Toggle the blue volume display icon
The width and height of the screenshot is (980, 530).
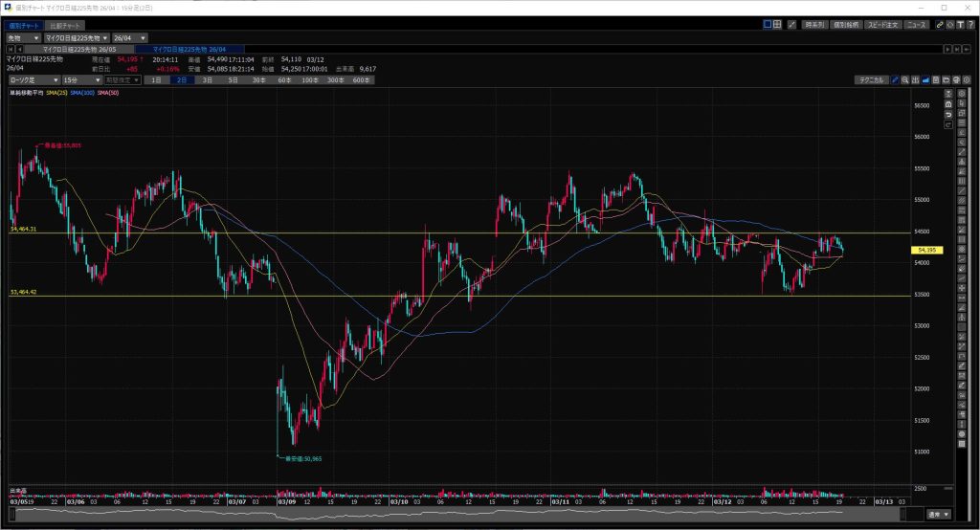pos(925,80)
